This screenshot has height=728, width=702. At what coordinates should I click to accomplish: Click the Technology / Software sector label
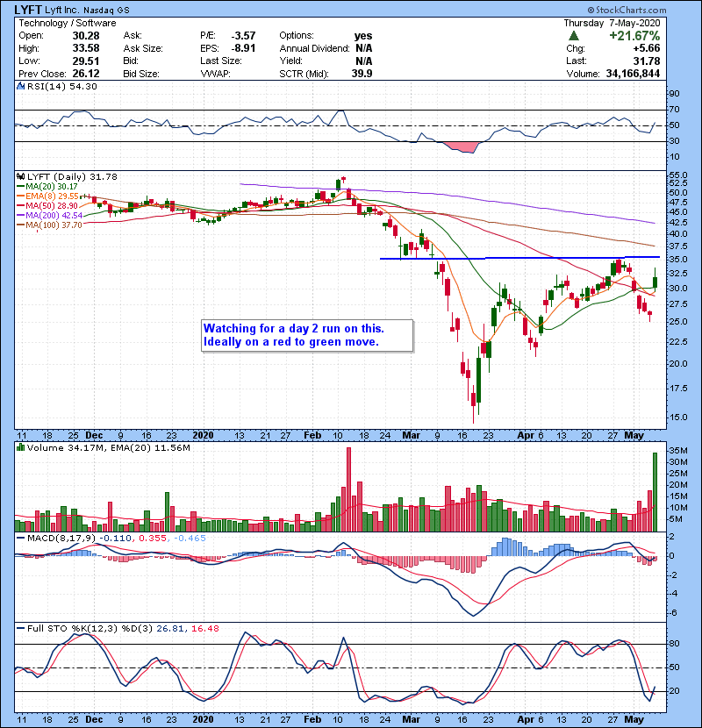68,23
